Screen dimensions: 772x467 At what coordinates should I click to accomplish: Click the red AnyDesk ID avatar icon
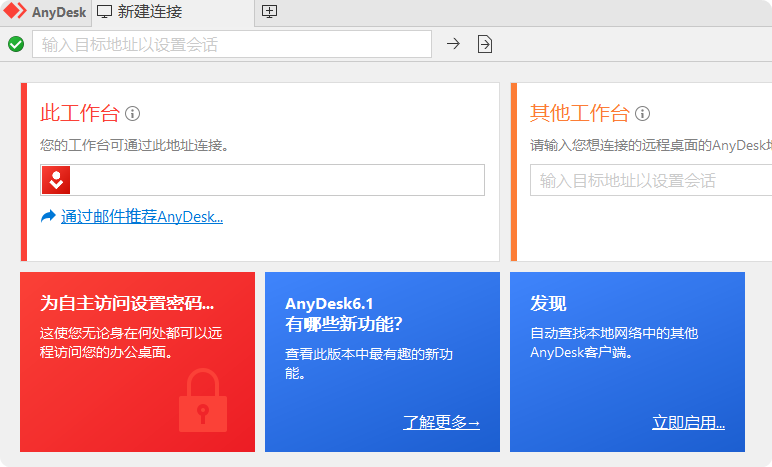56,180
